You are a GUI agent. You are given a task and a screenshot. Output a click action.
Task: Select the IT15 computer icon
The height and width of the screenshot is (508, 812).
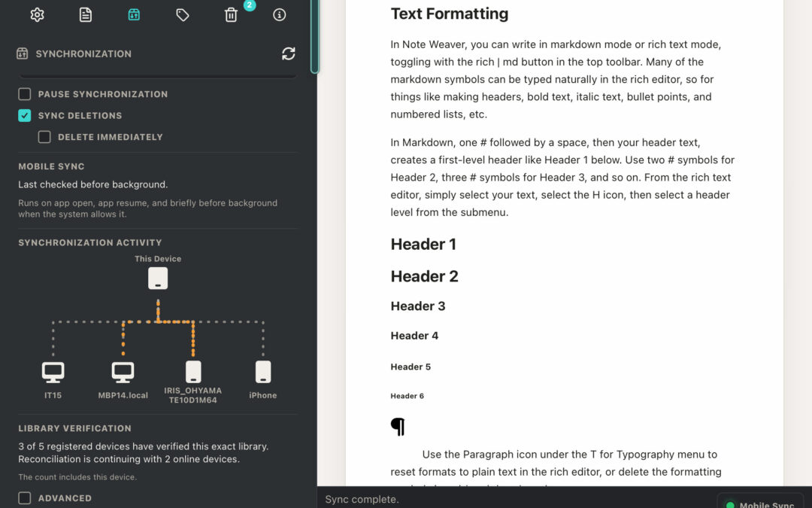pos(53,373)
